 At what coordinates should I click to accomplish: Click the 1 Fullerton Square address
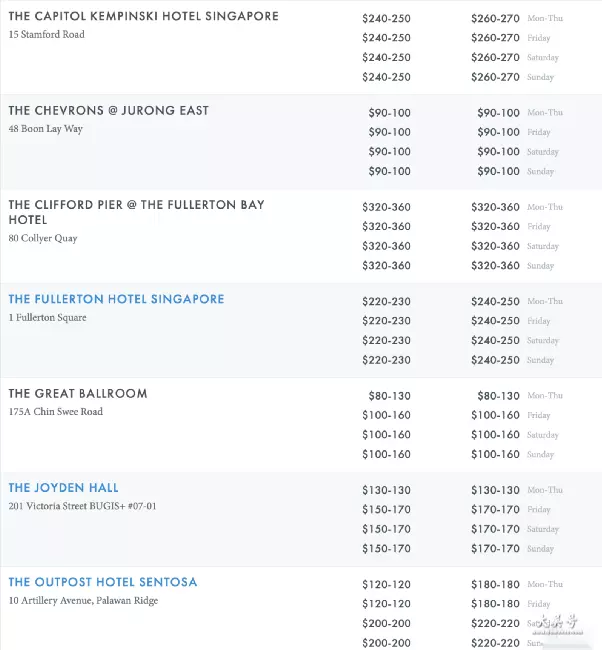48,318
